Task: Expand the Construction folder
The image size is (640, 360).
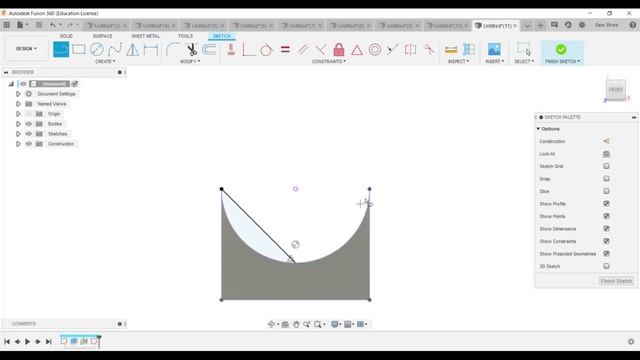Action: click(18, 144)
